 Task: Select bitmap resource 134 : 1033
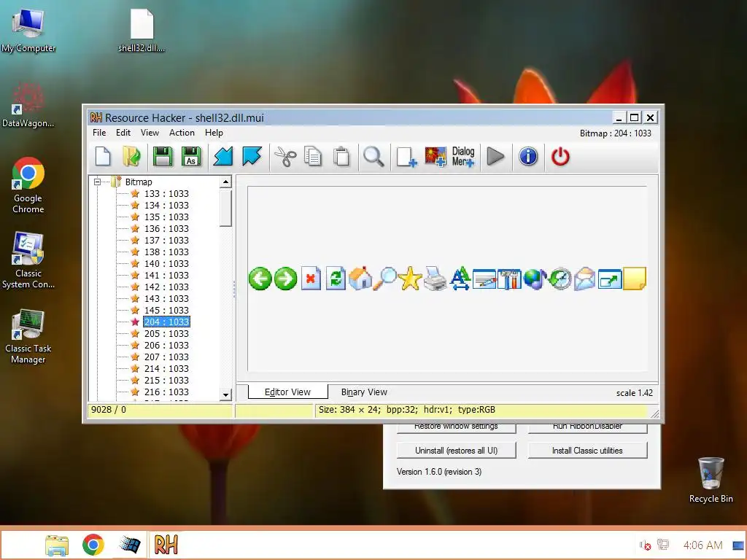pyautogui.click(x=166, y=205)
